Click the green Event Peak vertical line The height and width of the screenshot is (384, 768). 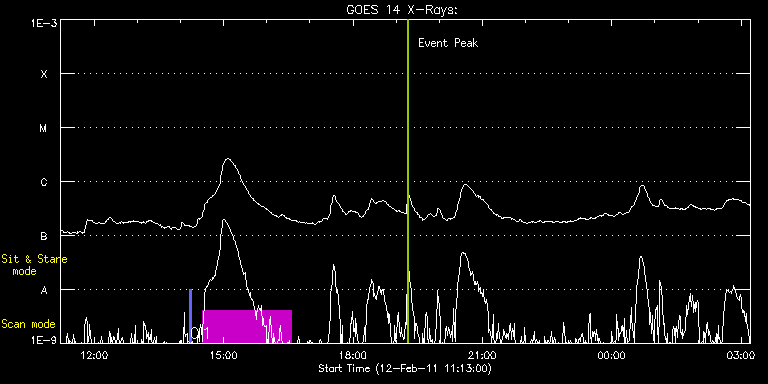(x=408, y=181)
